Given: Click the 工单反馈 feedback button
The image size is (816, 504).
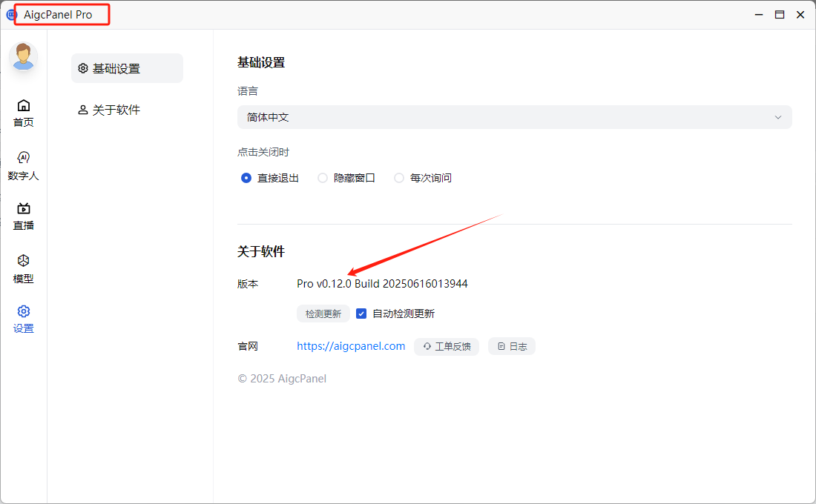Looking at the screenshot, I should tap(447, 346).
